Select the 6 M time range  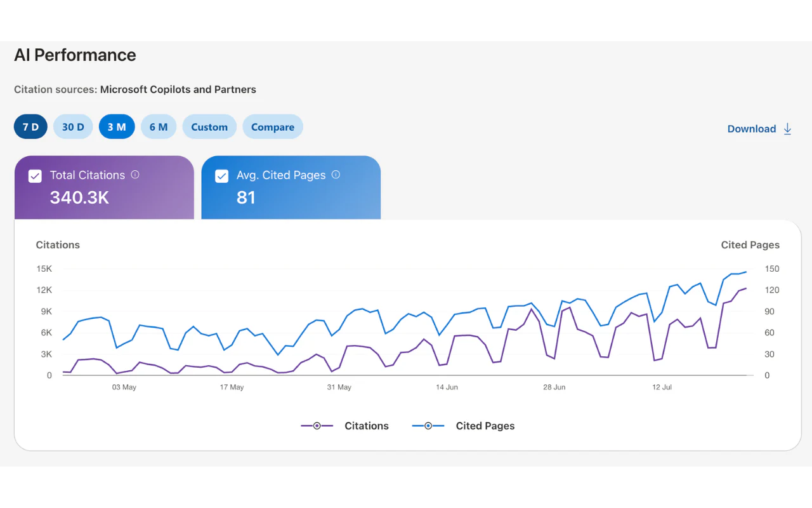(x=159, y=127)
